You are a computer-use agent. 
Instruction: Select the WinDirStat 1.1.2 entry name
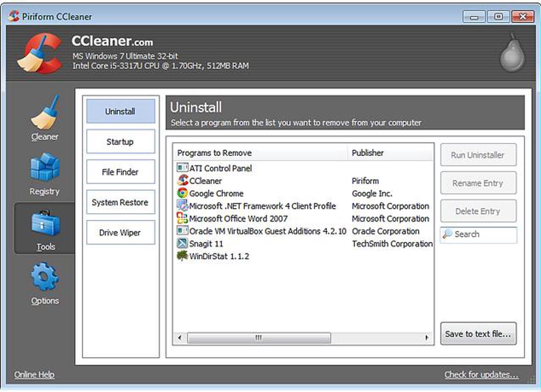pos(219,256)
